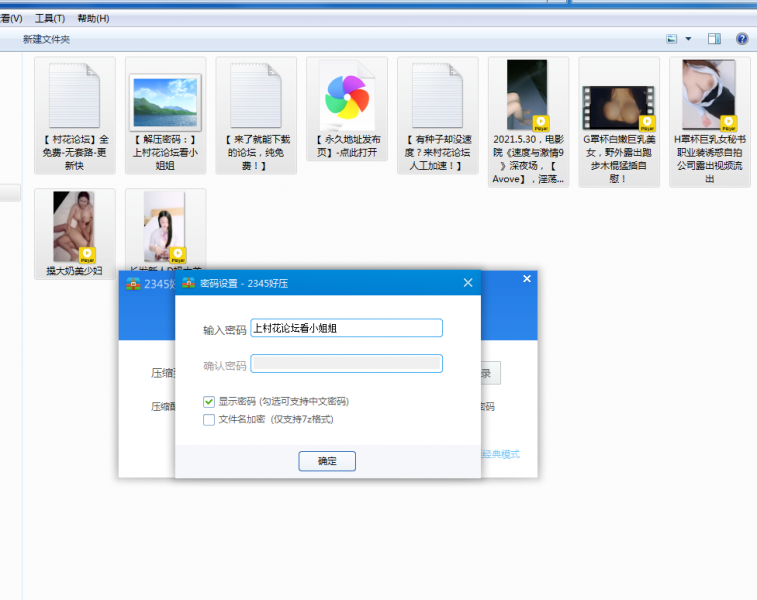
Task: Open the change view icon in toolbar
Action: coord(672,39)
